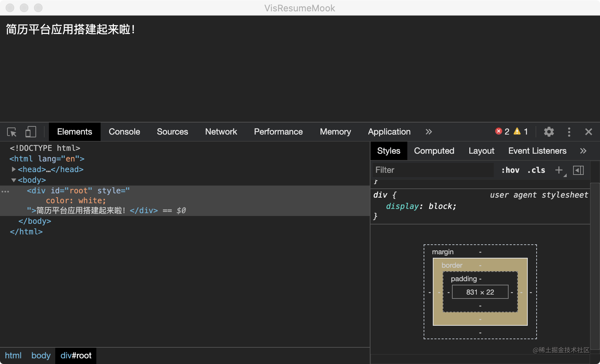Activate the inspect element picker icon

pos(12,132)
